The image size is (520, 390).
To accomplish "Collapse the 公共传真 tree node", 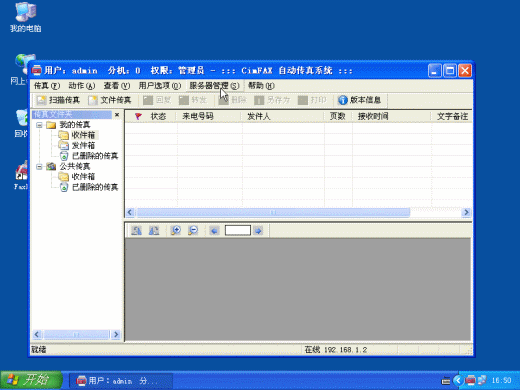I will pos(39,166).
